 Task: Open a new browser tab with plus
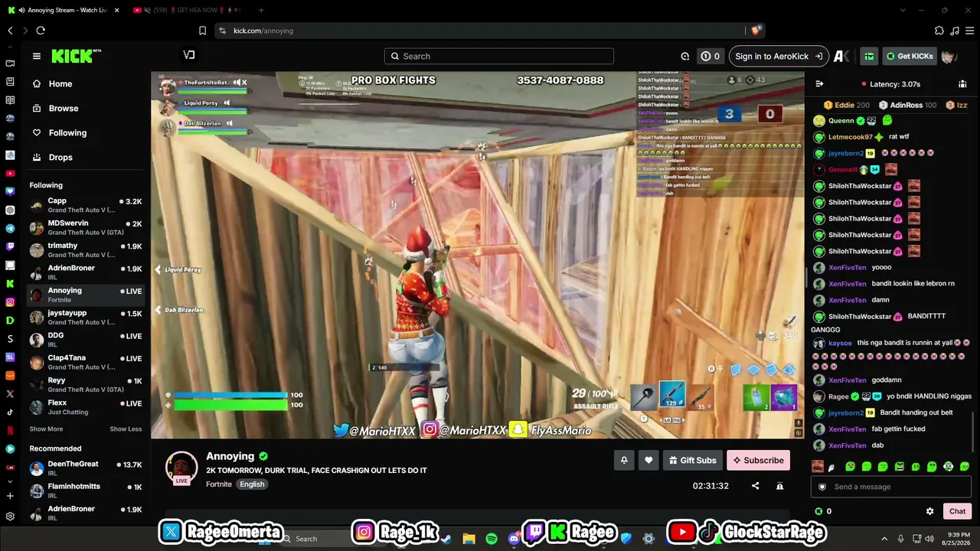pos(261,10)
